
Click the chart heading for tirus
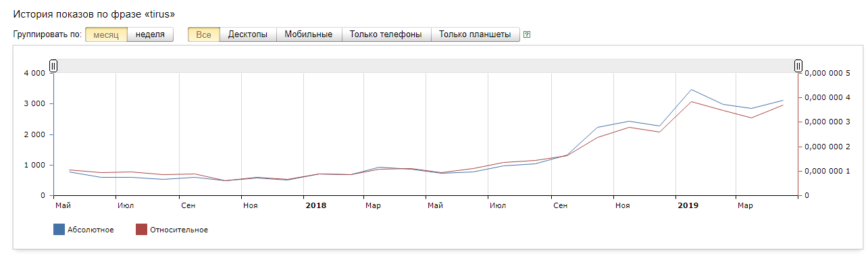(x=94, y=13)
